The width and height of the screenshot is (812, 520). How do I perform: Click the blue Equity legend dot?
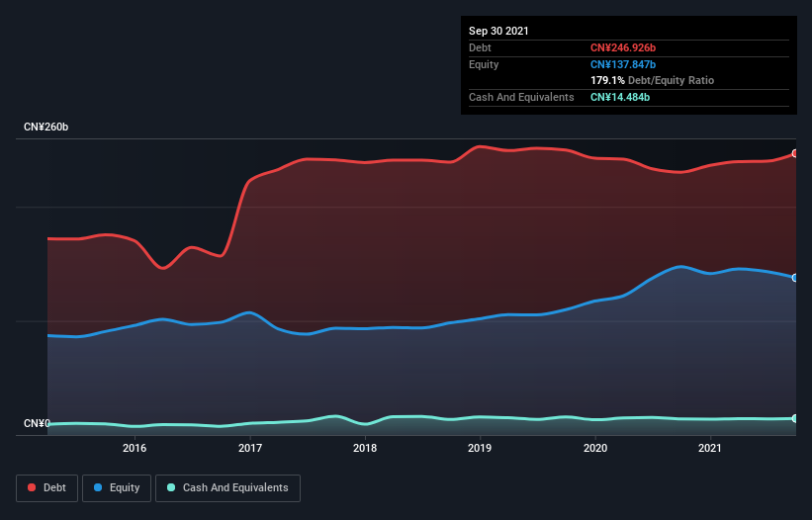[98, 487]
